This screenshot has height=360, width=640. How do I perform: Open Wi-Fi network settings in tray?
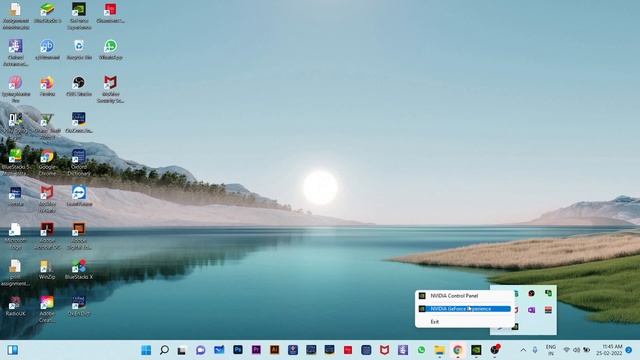click(567, 350)
